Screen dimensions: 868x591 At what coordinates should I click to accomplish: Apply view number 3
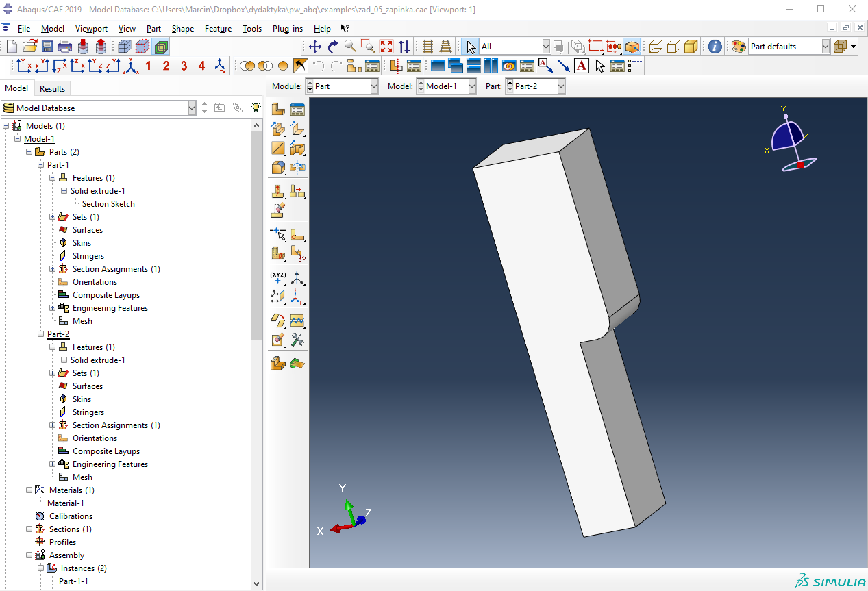(x=184, y=66)
